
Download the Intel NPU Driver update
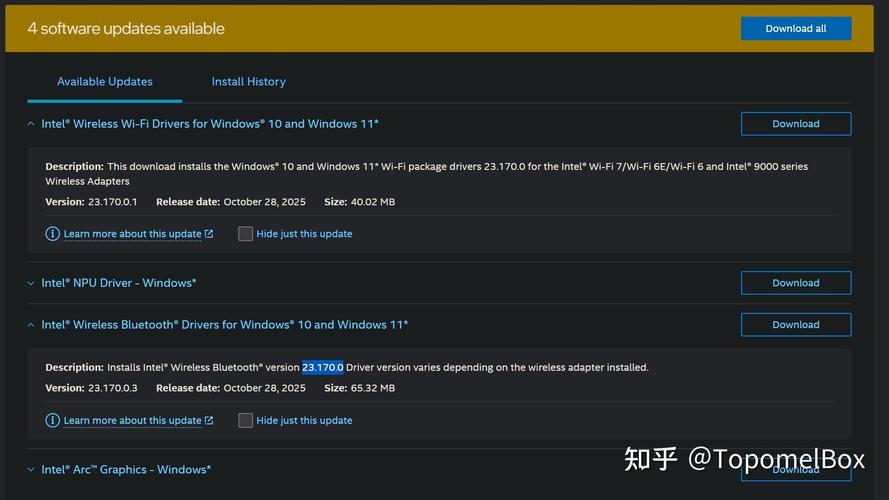pos(795,283)
